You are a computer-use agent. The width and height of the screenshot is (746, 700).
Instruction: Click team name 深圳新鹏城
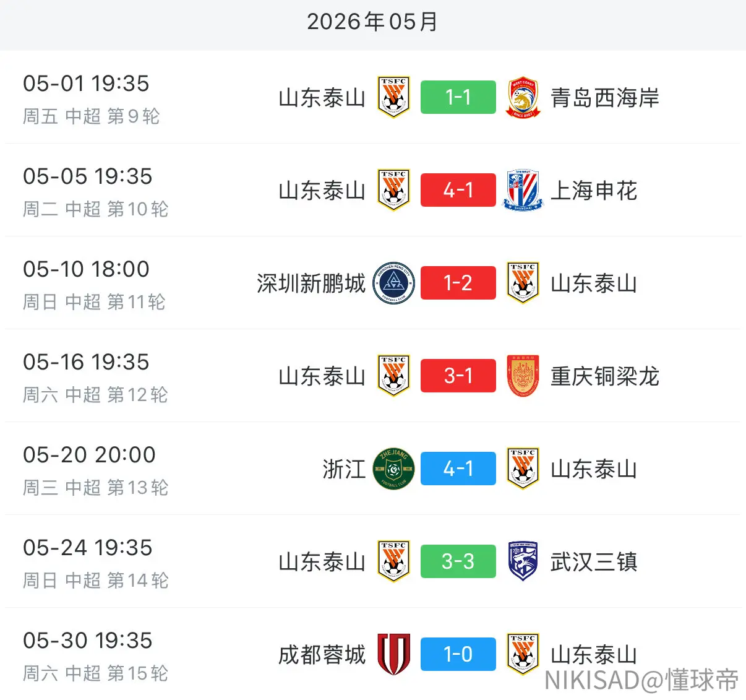[311, 283]
